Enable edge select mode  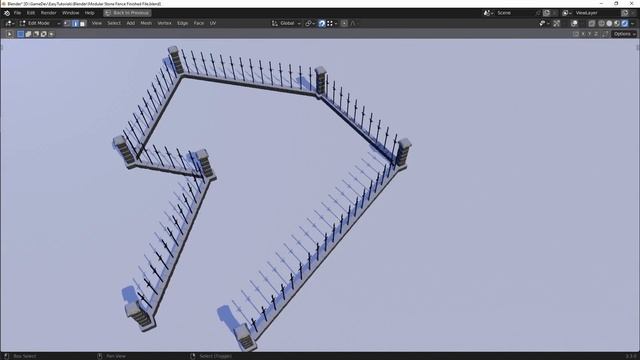75,23
